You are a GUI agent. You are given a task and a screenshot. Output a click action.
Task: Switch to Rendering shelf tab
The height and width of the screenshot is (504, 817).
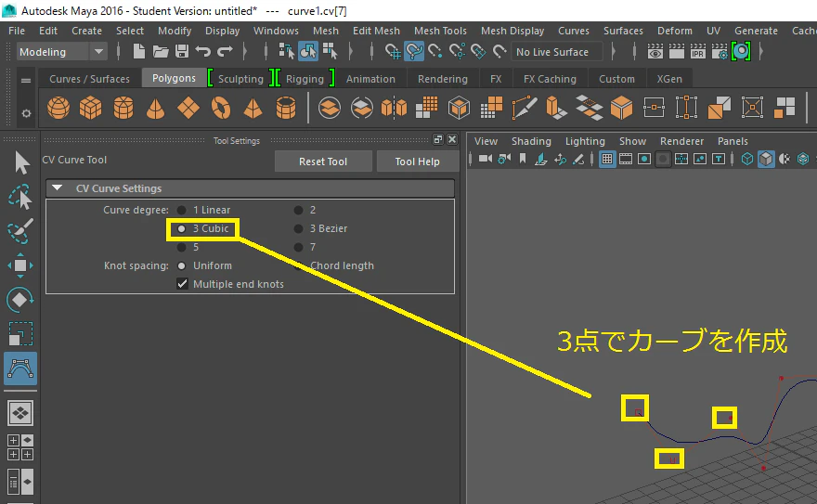(442, 79)
